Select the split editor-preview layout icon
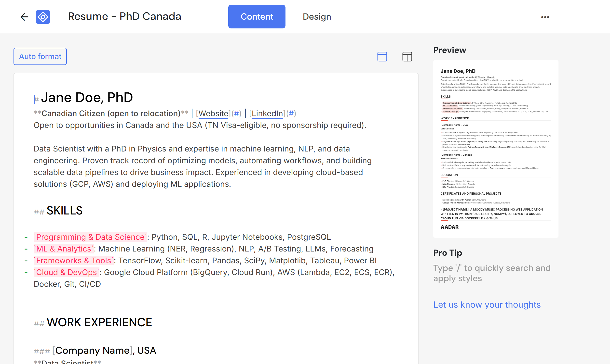This screenshot has height=364, width=610. pyautogui.click(x=407, y=56)
